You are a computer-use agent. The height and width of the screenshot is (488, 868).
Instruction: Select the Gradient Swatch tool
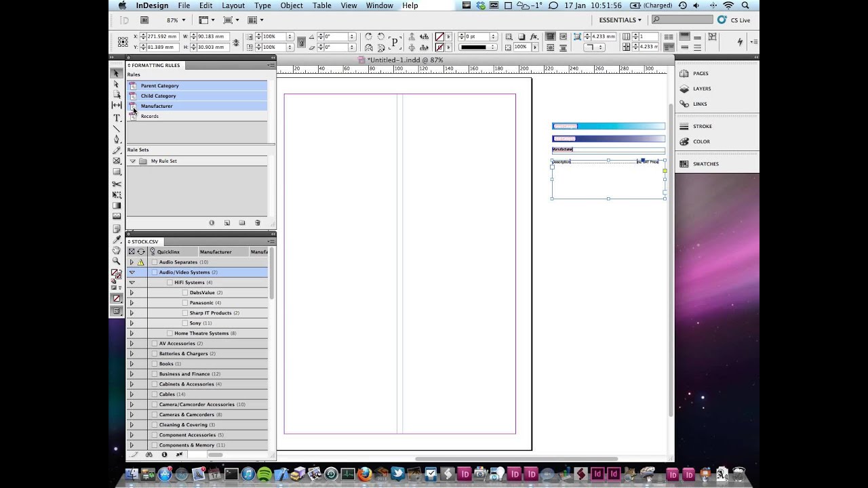[x=116, y=205]
